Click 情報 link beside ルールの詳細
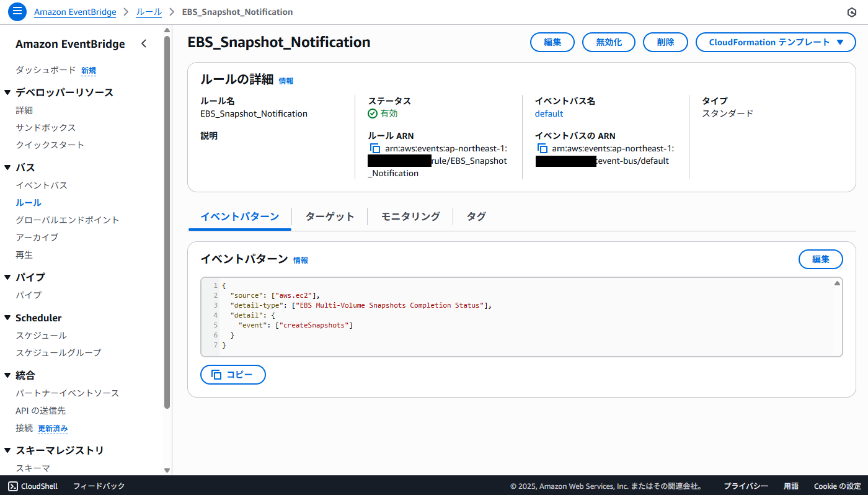This screenshot has width=868, height=495. click(x=286, y=81)
